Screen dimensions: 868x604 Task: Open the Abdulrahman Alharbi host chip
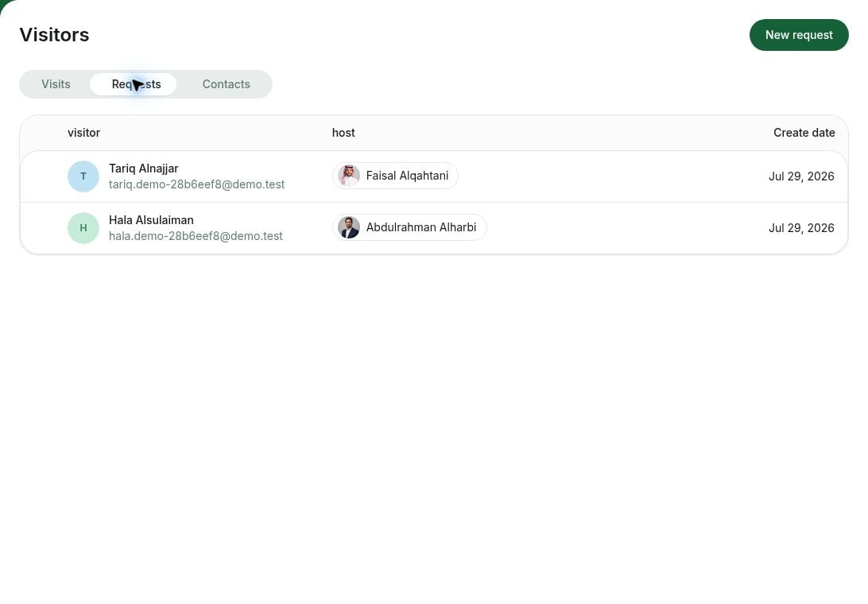[x=409, y=227]
